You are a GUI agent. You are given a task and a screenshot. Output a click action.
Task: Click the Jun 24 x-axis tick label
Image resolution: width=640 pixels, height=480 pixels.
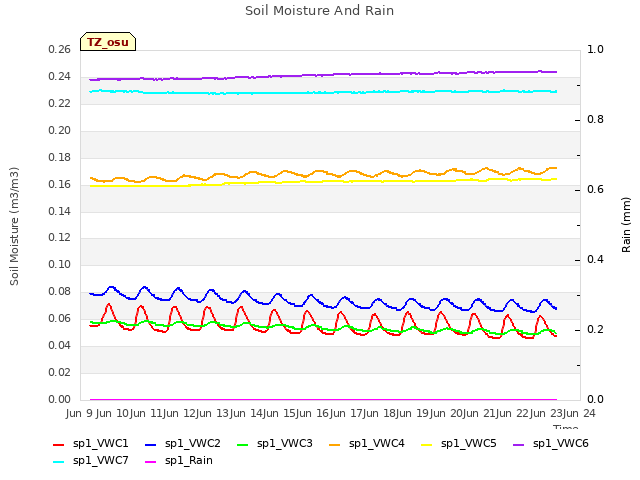[580, 413]
